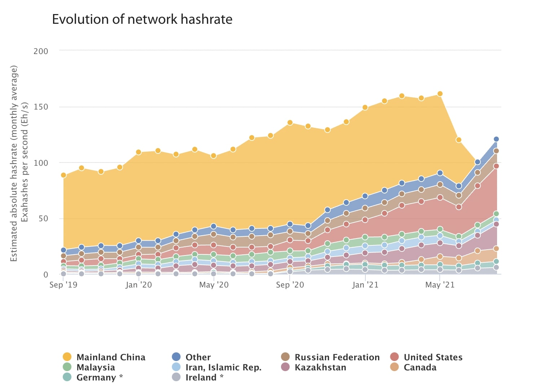Click the Canada orange legend dot
549x392 pixels.
pos(395,367)
